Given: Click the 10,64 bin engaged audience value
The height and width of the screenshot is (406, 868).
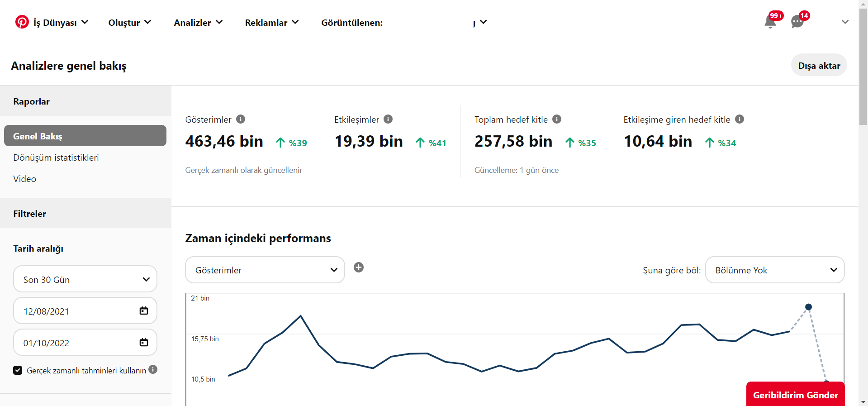Looking at the screenshot, I should point(658,141).
